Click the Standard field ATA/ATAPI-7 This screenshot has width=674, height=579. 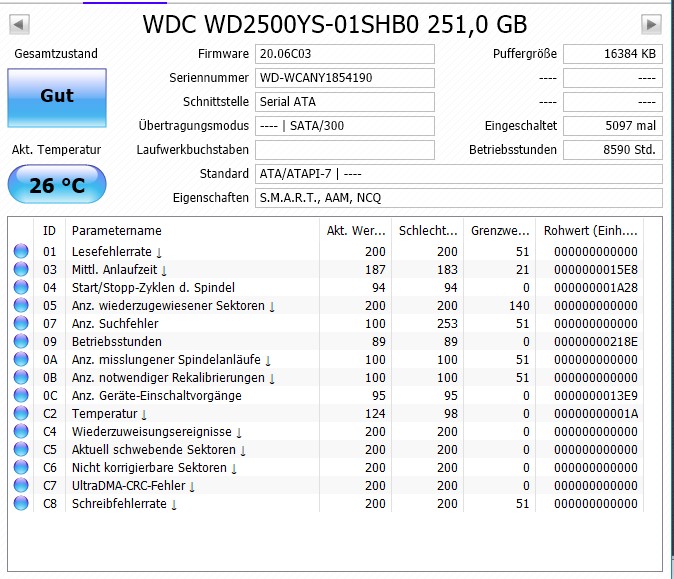[459, 174]
